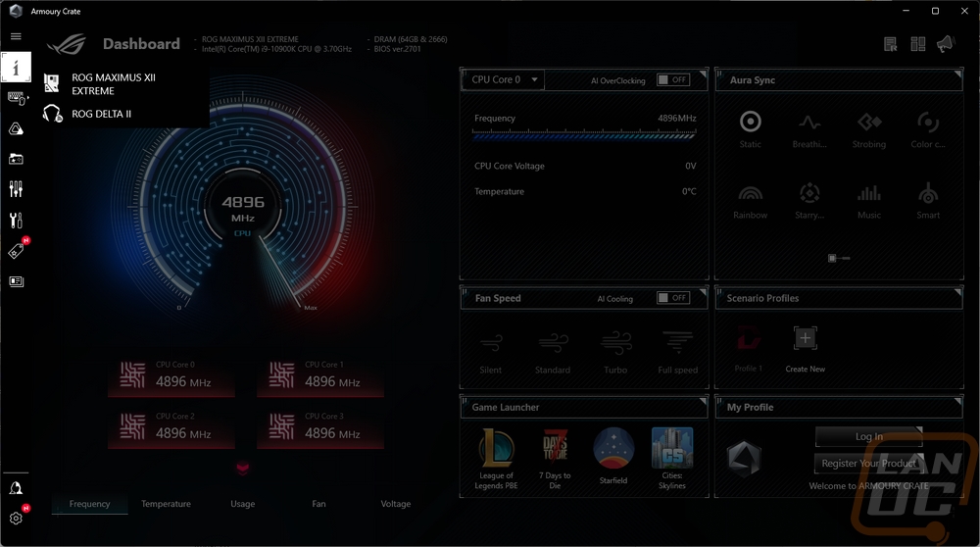Select the Strobing Aura effect

868,129
